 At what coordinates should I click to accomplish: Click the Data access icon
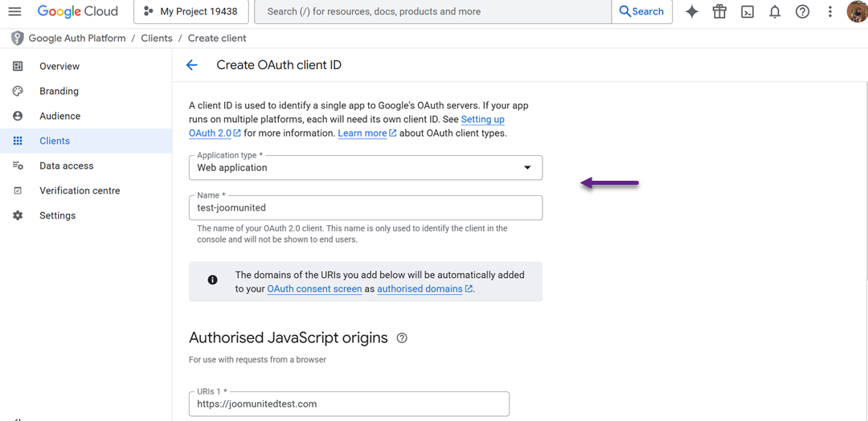(x=18, y=166)
